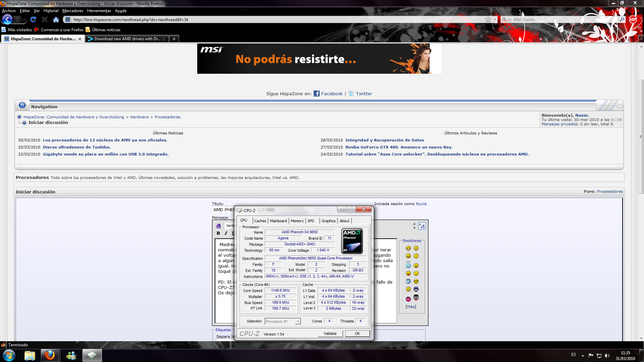Image resolution: width=644 pixels, height=362 pixels.
Task: Apply bold formatting in message editor
Action: pyautogui.click(x=218, y=233)
